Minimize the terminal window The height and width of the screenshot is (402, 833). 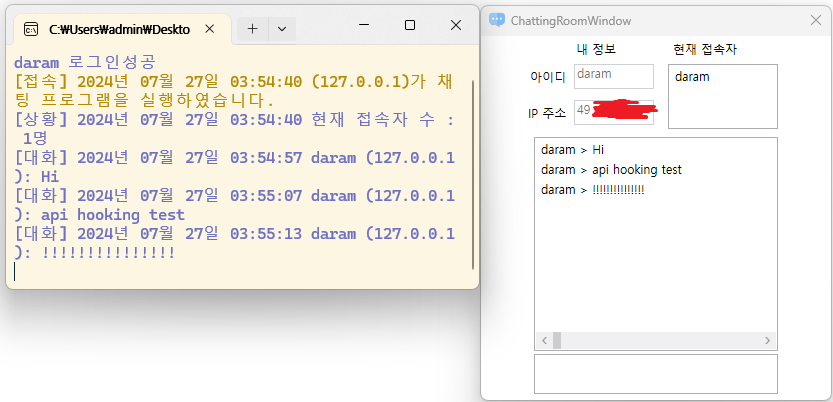pos(362,25)
